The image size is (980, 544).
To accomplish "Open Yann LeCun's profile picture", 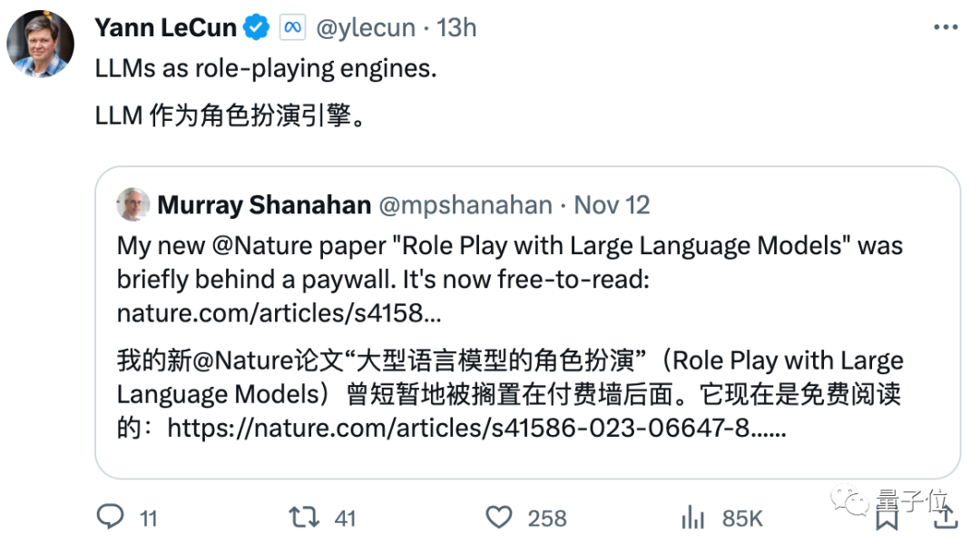I will 41,44.
